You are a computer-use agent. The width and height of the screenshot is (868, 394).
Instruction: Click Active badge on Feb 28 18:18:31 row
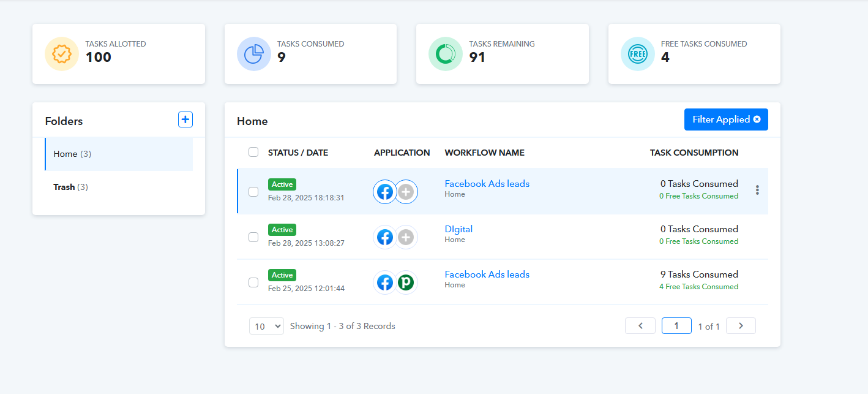click(282, 184)
